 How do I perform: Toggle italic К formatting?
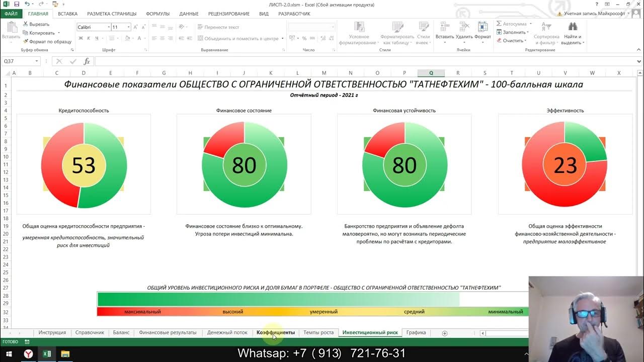click(x=89, y=38)
